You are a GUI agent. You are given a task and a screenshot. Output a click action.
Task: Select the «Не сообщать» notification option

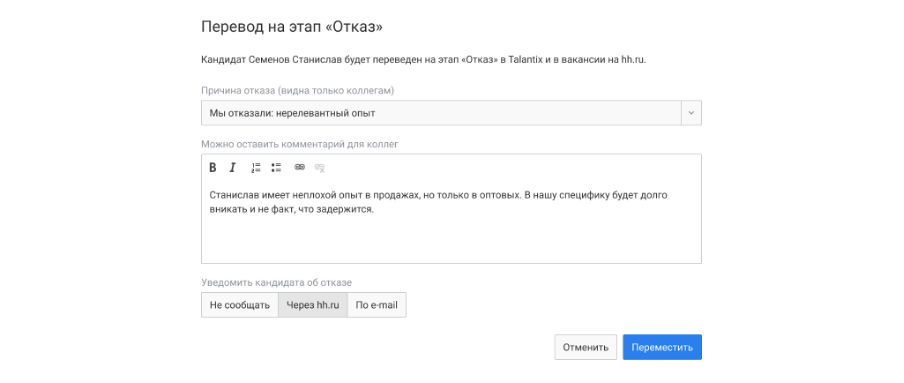pyautogui.click(x=240, y=305)
